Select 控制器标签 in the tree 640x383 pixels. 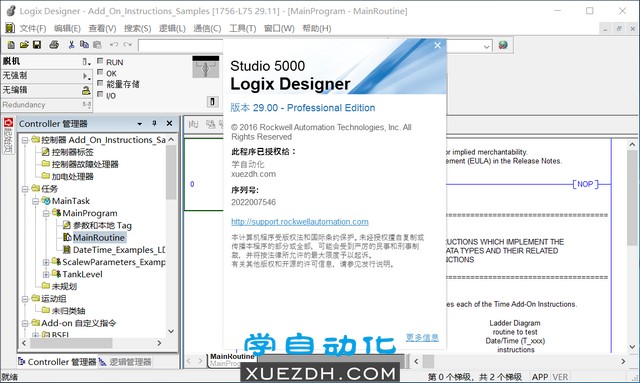(72, 152)
